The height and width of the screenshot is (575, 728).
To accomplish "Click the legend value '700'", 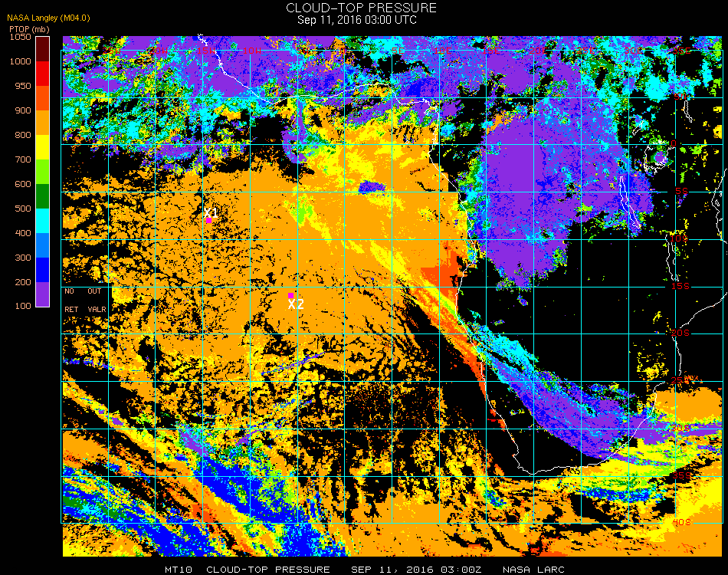I will click(23, 159).
